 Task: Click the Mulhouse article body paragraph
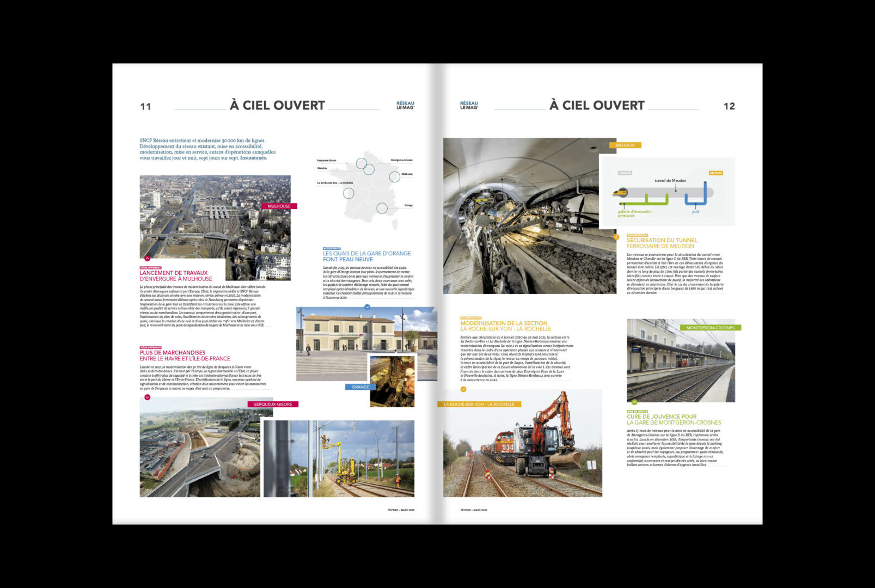pos(204,306)
